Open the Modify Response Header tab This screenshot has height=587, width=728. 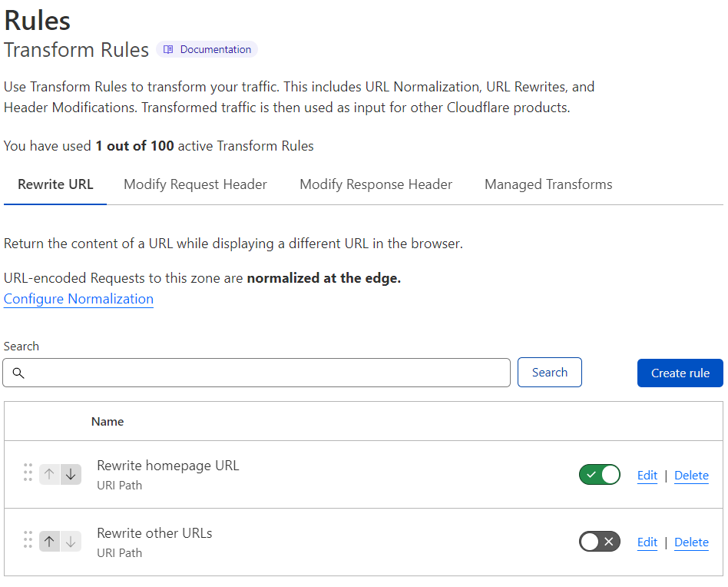click(376, 184)
